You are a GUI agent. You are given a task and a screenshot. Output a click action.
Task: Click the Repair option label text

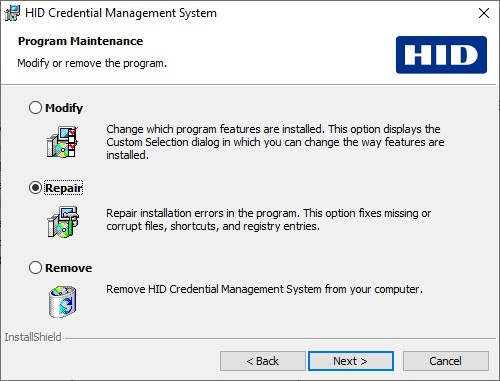64,188
